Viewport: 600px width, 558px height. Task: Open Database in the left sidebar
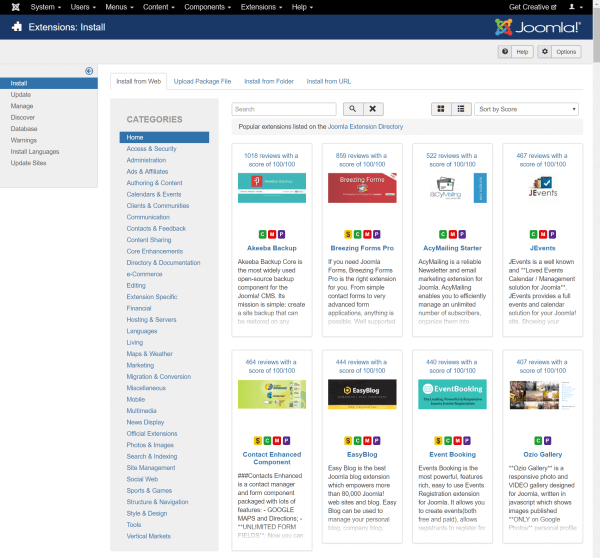pyautogui.click(x=24, y=129)
